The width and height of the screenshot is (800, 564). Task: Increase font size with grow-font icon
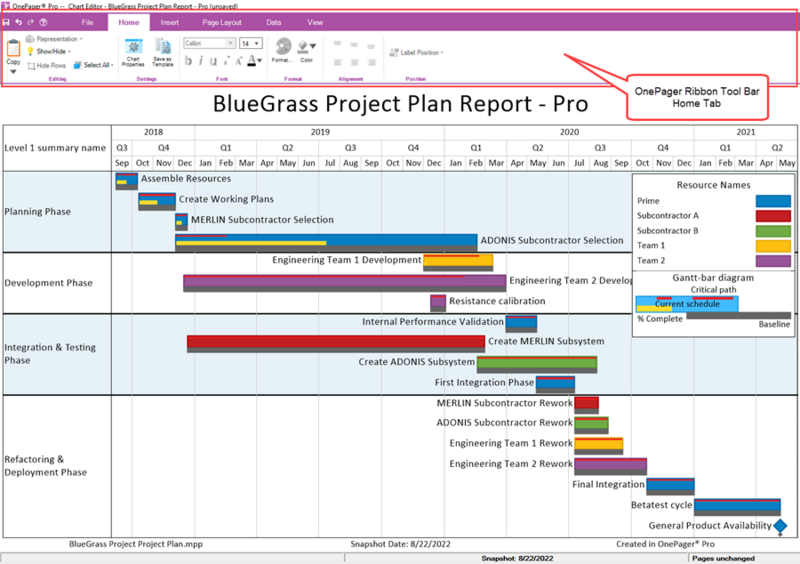(x=238, y=61)
